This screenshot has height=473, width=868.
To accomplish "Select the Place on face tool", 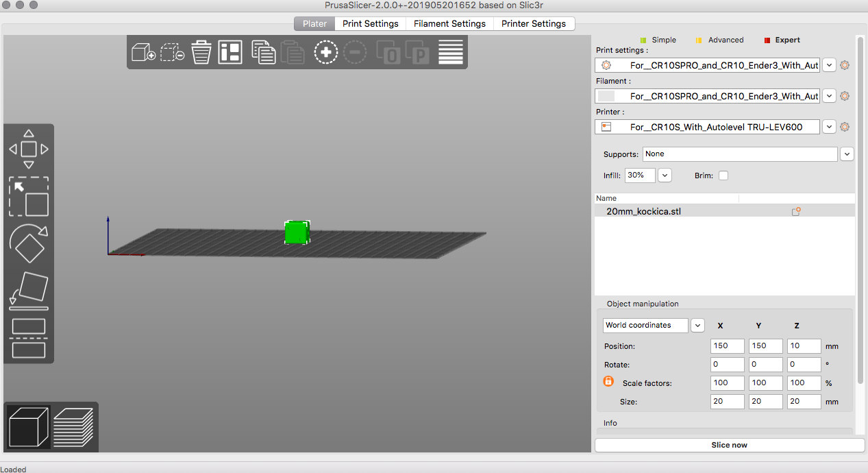I will tap(29, 291).
